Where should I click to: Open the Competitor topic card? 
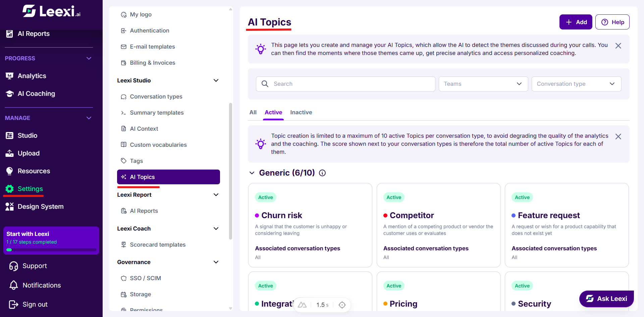(439, 225)
